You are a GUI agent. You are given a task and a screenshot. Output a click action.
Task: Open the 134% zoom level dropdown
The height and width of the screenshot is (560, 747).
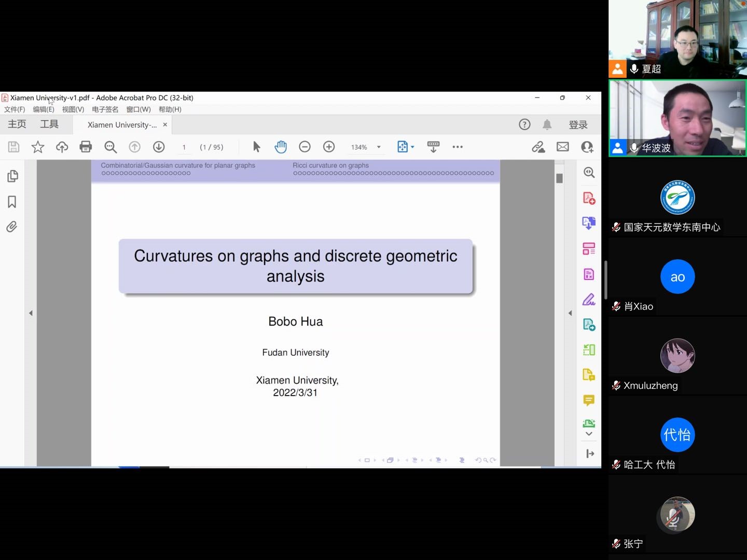pos(379,147)
